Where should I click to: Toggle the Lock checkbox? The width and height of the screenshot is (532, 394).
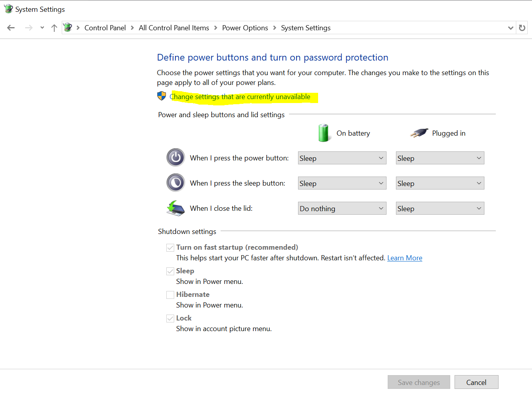click(x=170, y=319)
